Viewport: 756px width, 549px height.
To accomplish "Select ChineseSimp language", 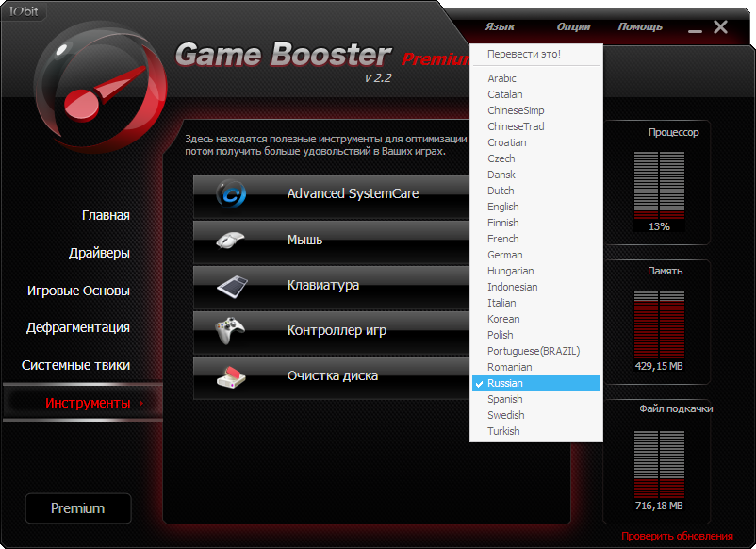I will (x=536, y=110).
